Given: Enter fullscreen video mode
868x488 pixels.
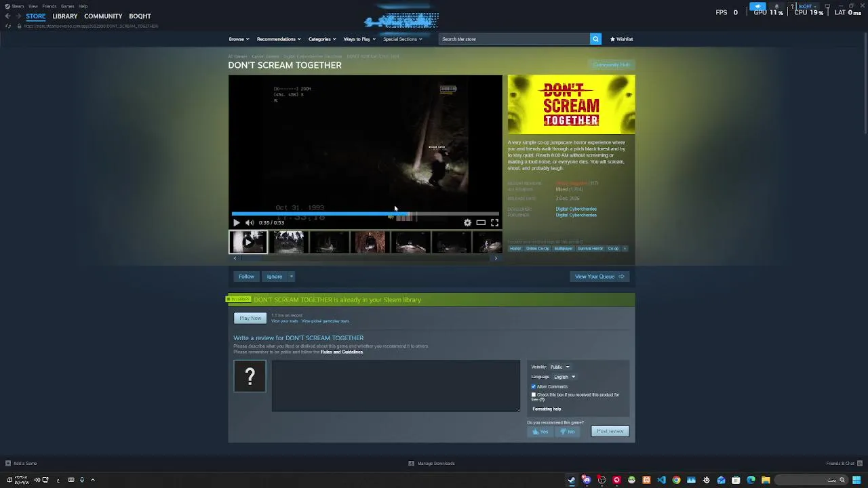Looking at the screenshot, I should [x=494, y=222].
